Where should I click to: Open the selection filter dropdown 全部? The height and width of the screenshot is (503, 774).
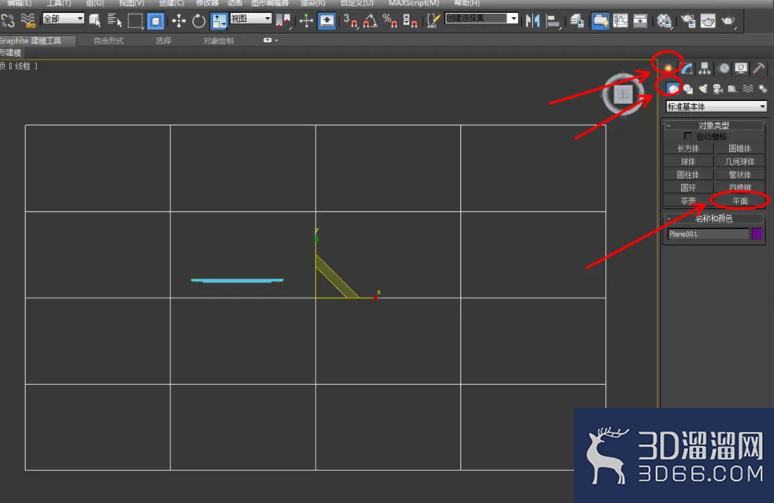point(63,19)
